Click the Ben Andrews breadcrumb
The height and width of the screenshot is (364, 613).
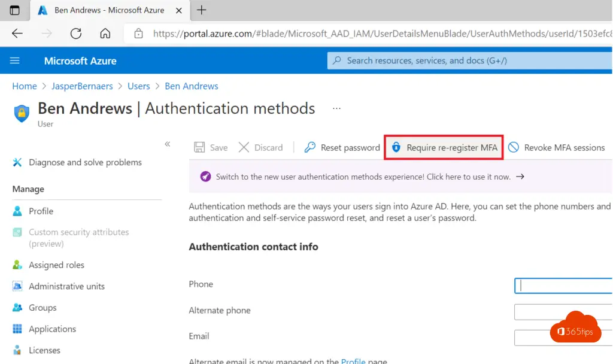[192, 86]
